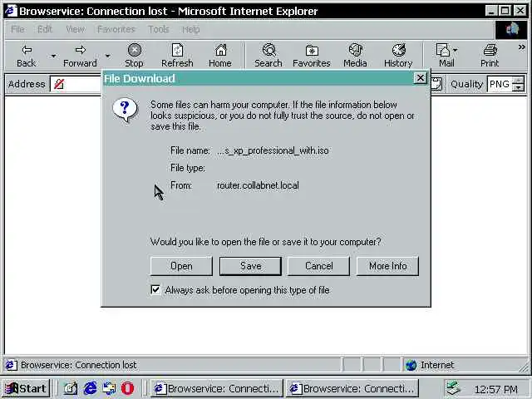Viewport: 532px width, 399px height.
Task: Click the Quality PNG field
Action: point(500,84)
